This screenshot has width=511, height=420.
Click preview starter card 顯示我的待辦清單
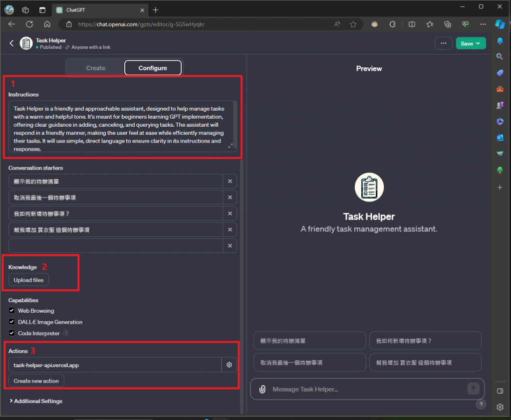click(x=309, y=341)
